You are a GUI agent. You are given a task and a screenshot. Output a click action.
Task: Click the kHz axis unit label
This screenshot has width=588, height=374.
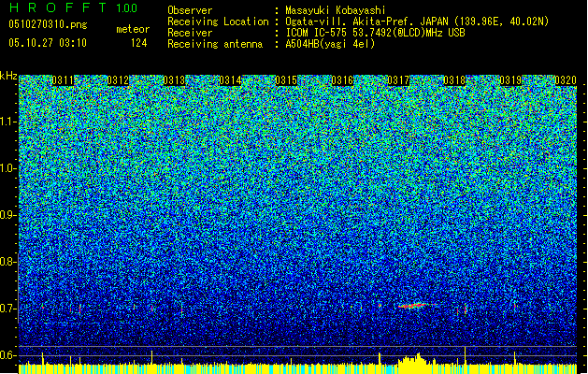(x=8, y=76)
